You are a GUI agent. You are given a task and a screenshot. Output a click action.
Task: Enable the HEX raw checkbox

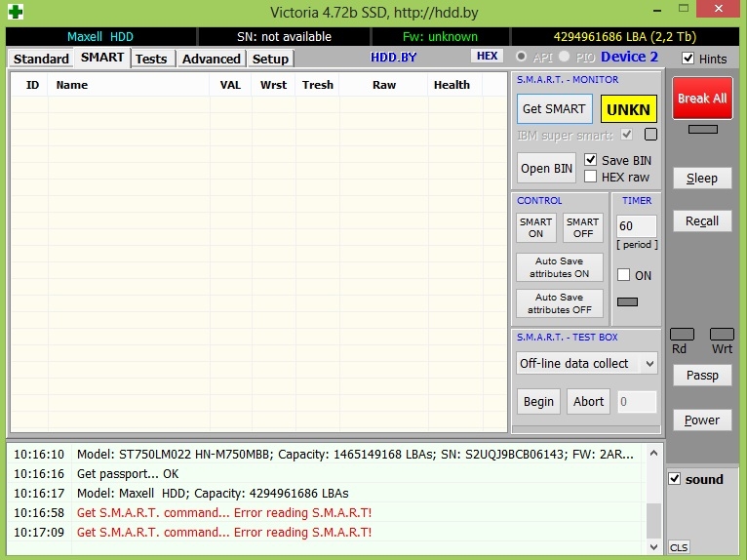590,177
